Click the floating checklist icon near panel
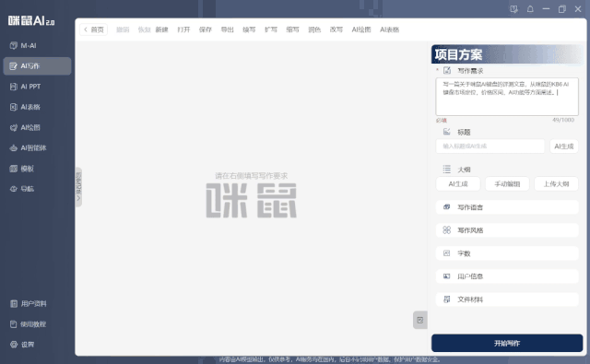 coord(420,320)
